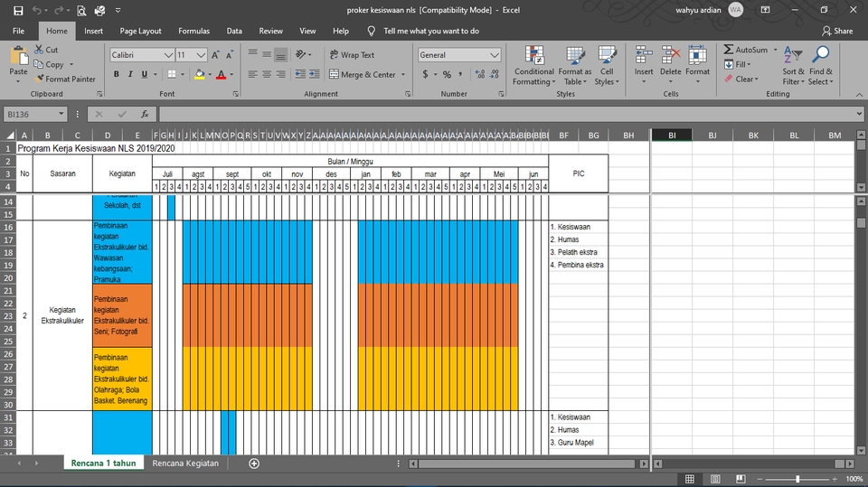The width and height of the screenshot is (868, 487).
Task: Click the Insert Function fx button
Action: point(145,114)
